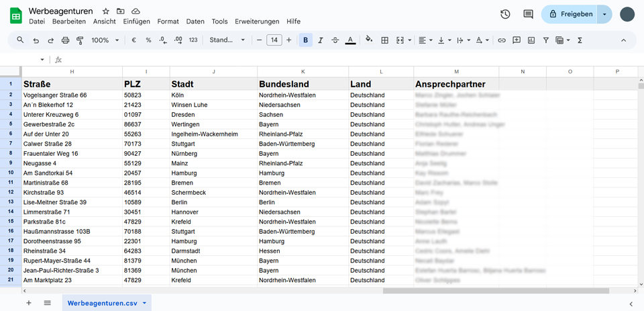Decrease font size with minus
The height and width of the screenshot is (311, 644).
(259, 40)
